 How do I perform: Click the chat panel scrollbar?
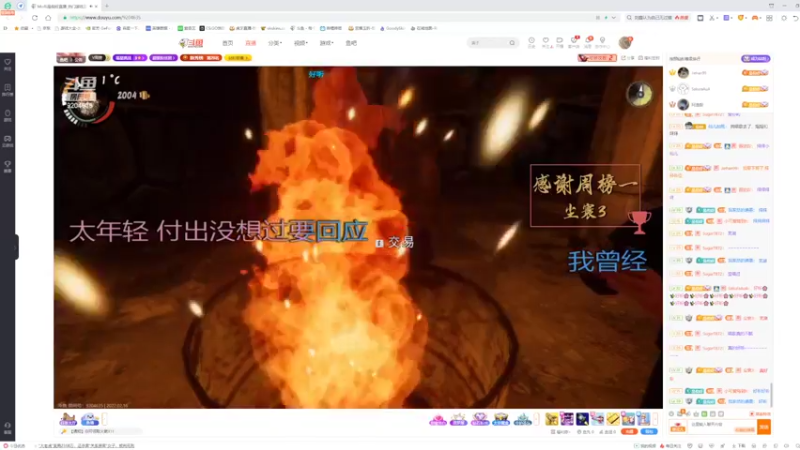pos(771,394)
